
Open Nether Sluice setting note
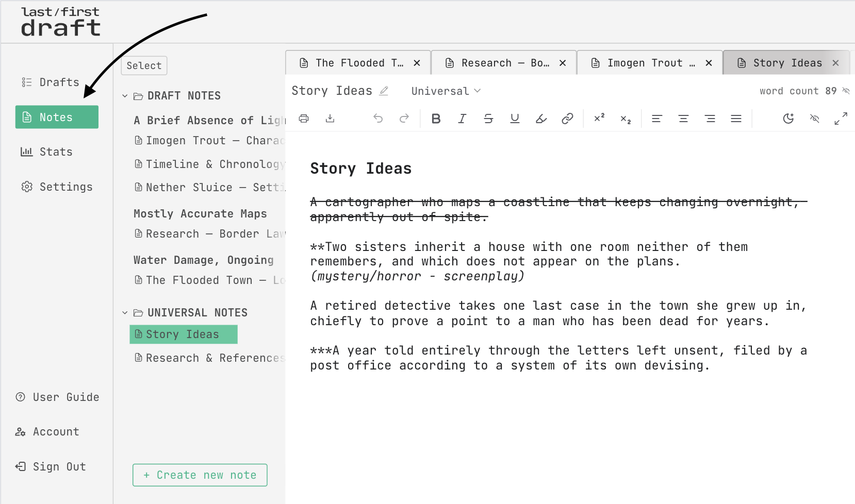[209, 188]
